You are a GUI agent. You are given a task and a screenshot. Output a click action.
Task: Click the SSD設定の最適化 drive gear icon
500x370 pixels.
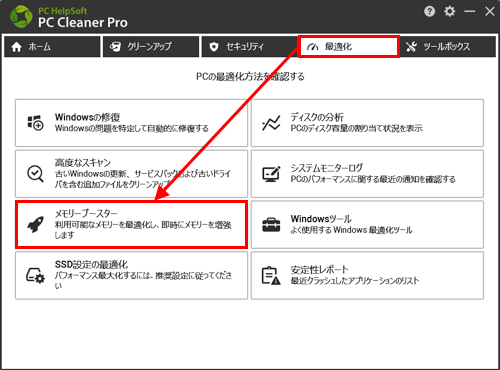click(x=35, y=275)
